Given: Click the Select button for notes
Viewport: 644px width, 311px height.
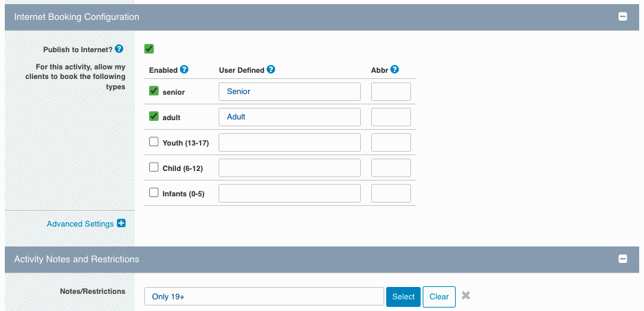Looking at the screenshot, I should (x=403, y=297).
